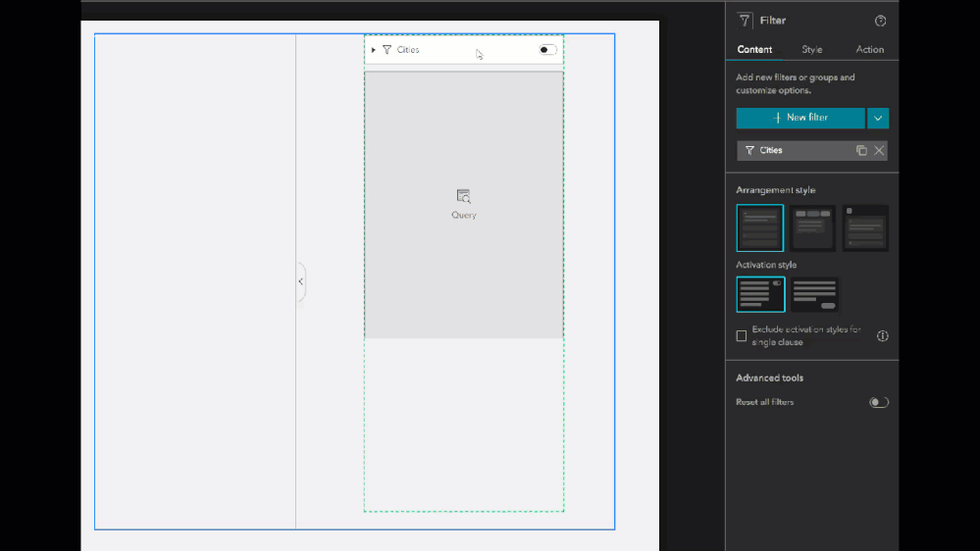The width and height of the screenshot is (980, 551).
Task: Click the Arrangement style heading
Action: point(776,190)
